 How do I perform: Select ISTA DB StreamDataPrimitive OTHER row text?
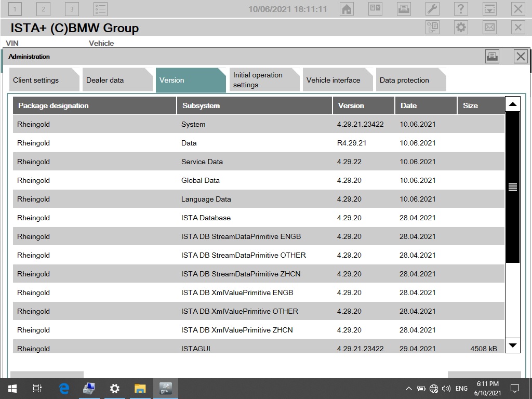[x=244, y=255]
